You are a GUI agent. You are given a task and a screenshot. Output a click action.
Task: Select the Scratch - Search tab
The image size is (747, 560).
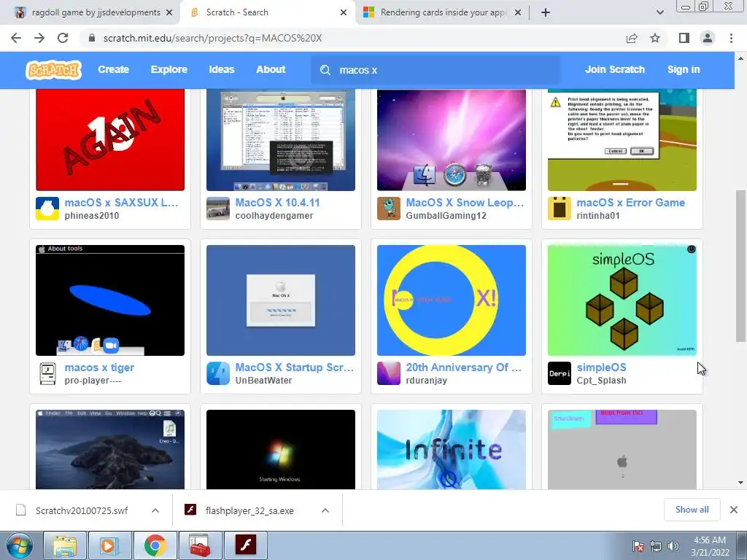(267, 12)
